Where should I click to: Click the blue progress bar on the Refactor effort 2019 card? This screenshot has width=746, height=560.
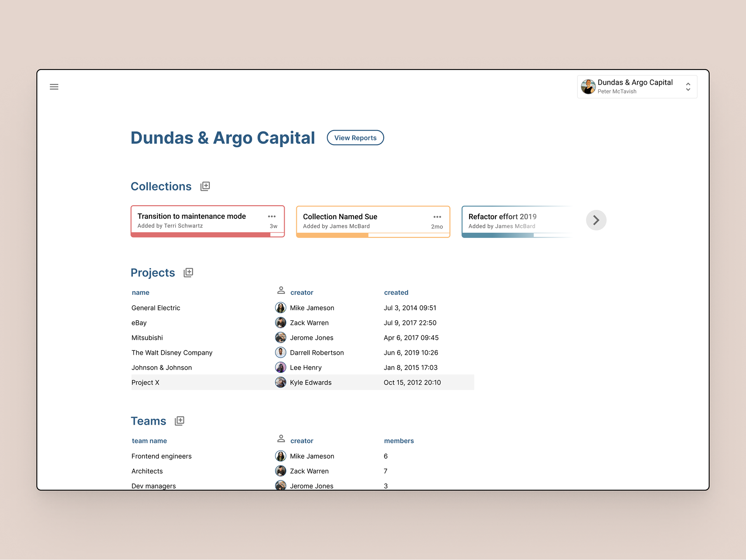click(517, 235)
